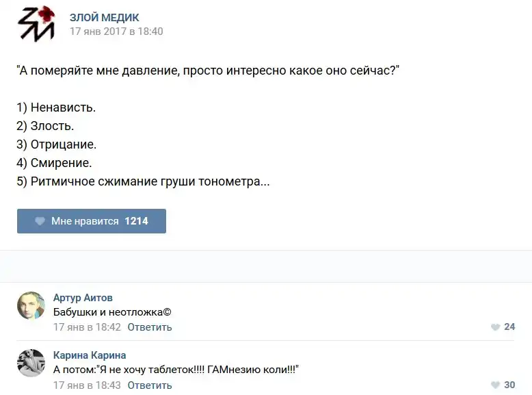Click the 24 likes count on comment
The width and height of the screenshot is (532, 395).
509,327
